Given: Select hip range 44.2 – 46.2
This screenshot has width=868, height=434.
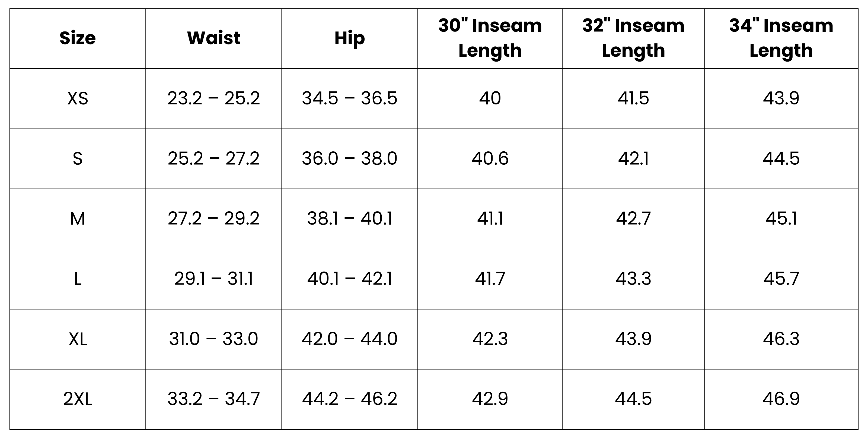Looking at the screenshot, I should point(349,399).
